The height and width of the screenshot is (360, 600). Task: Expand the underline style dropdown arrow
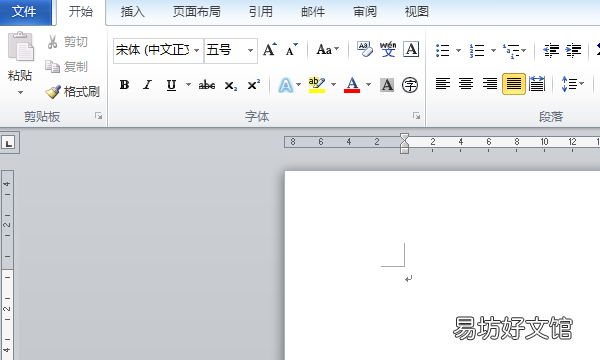[x=188, y=85]
